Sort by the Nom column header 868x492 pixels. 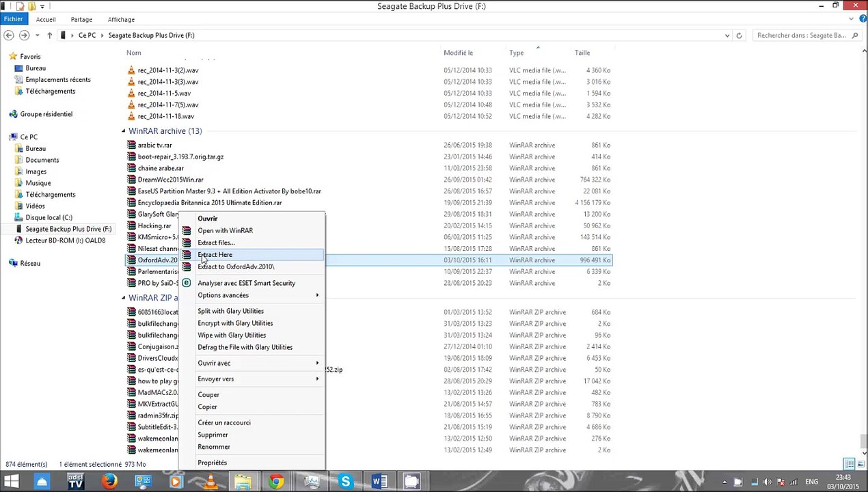pos(134,53)
